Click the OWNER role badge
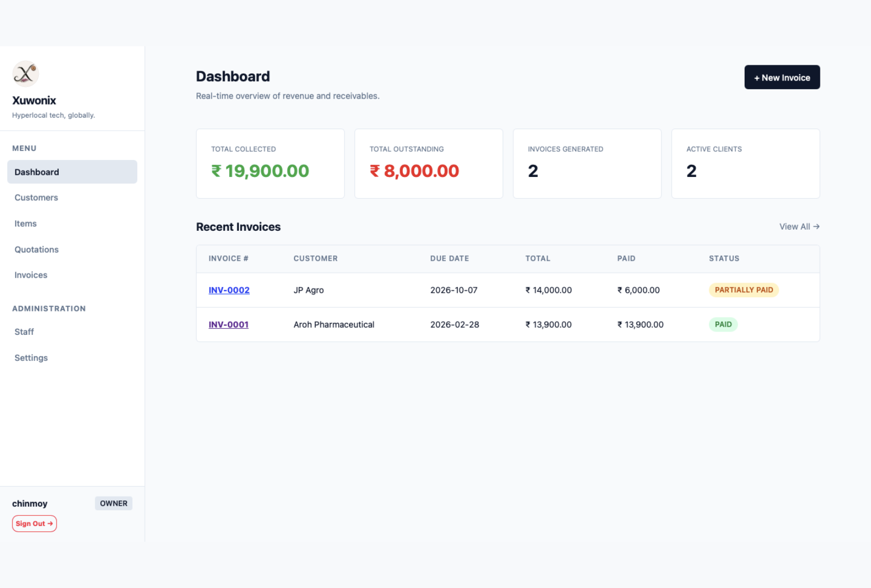This screenshot has width=871, height=588. coord(113,504)
